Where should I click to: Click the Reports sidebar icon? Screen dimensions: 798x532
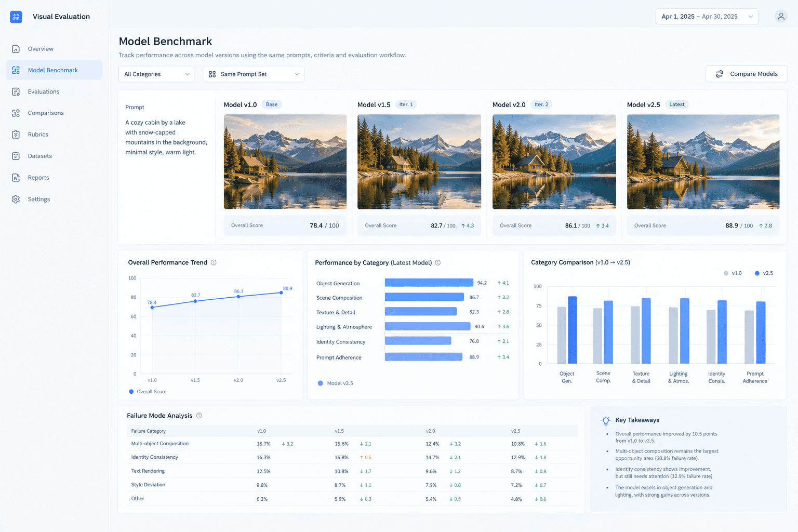coord(16,178)
